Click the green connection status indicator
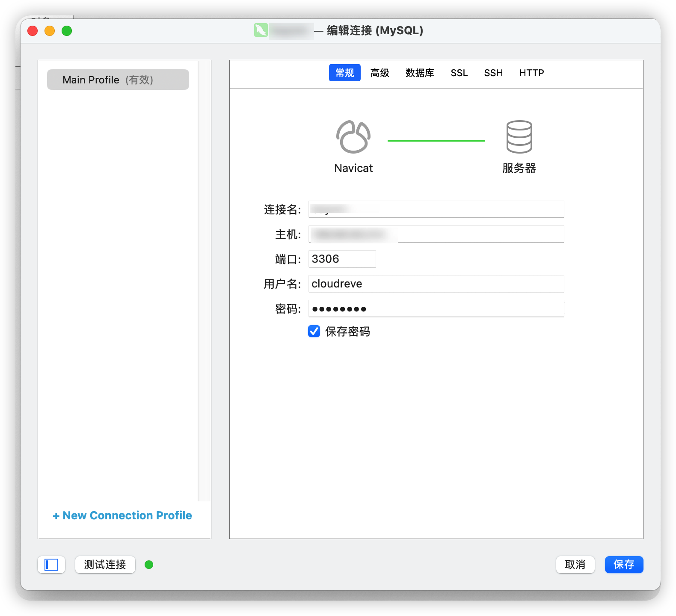This screenshot has width=676, height=616. [149, 565]
